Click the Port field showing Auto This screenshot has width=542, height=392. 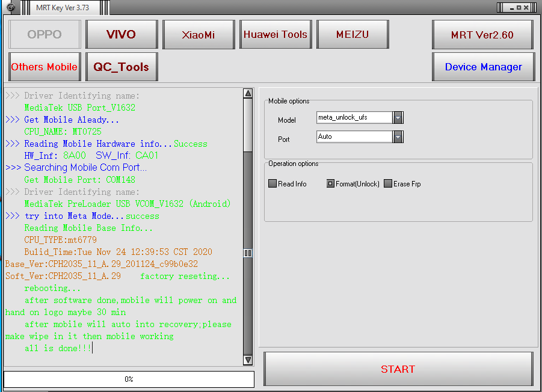[354, 136]
